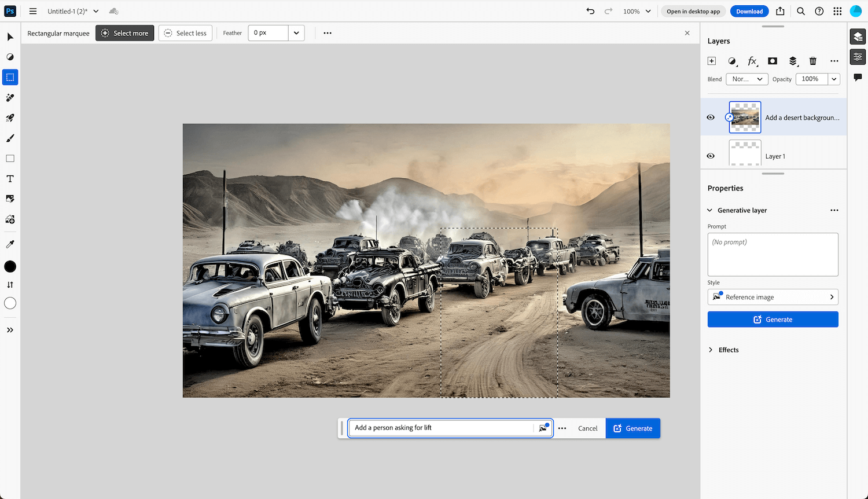Screen dimensions: 868x499
Task: Open the comments panel
Action: pyautogui.click(x=858, y=78)
